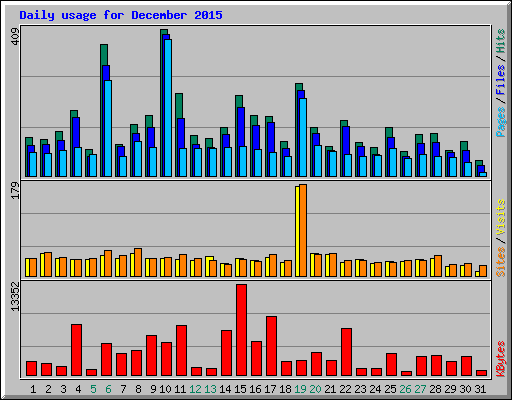Click the 'Sites / Visits' legend
The height and width of the screenshot is (400, 512).
pos(501,238)
